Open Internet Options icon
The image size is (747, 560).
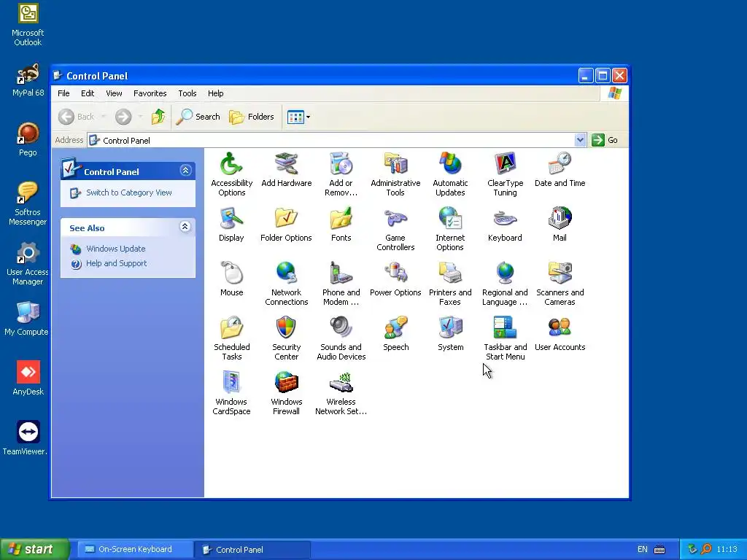pos(450,228)
